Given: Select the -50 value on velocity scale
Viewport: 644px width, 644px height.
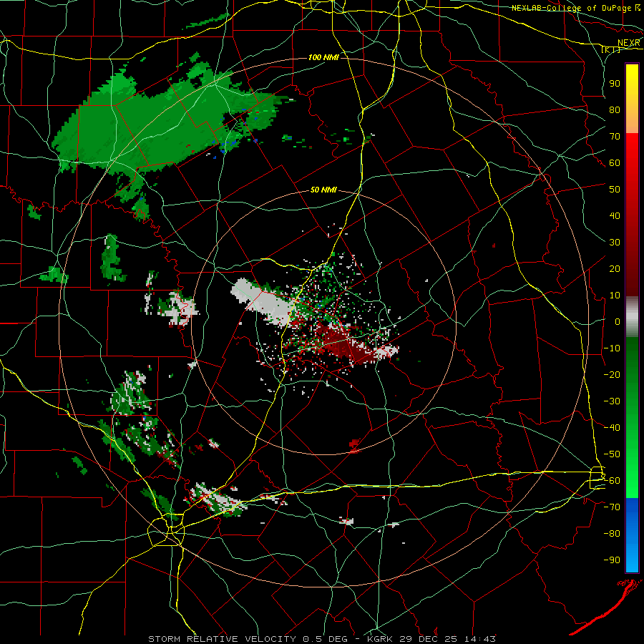Looking at the screenshot, I should (612, 454).
